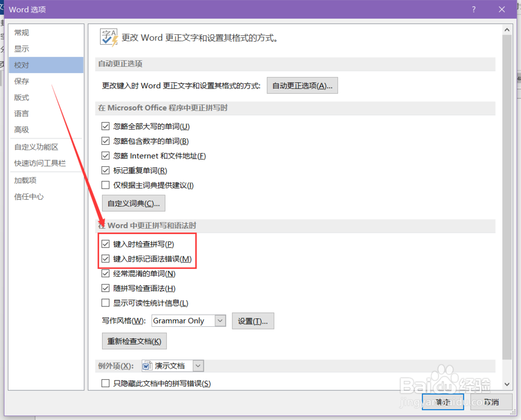Image resolution: width=521 pixels, height=420 pixels.
Task: Open the 语言 category
Action: (x=46, y=113)
